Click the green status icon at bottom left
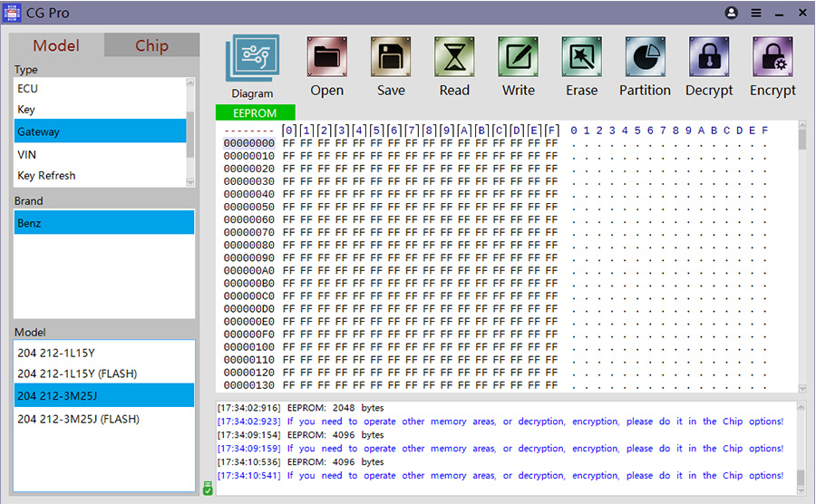Screen dimensions: 816x504 (208, 488)
